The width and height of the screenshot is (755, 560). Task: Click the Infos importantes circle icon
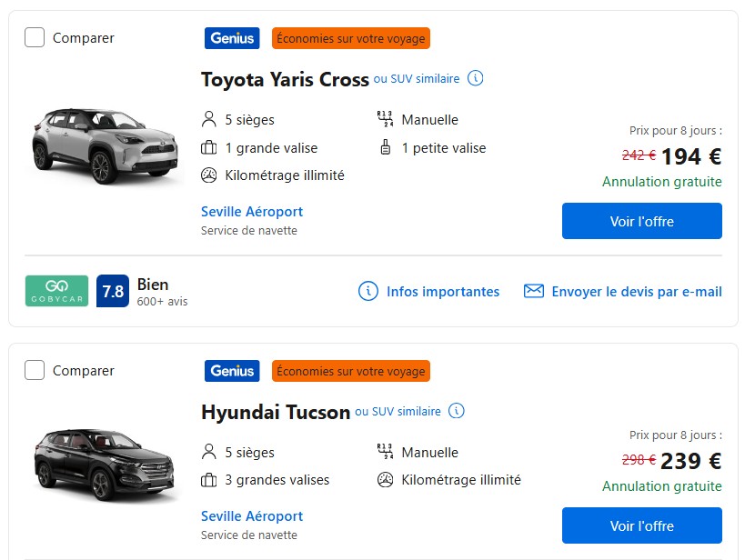368,291
